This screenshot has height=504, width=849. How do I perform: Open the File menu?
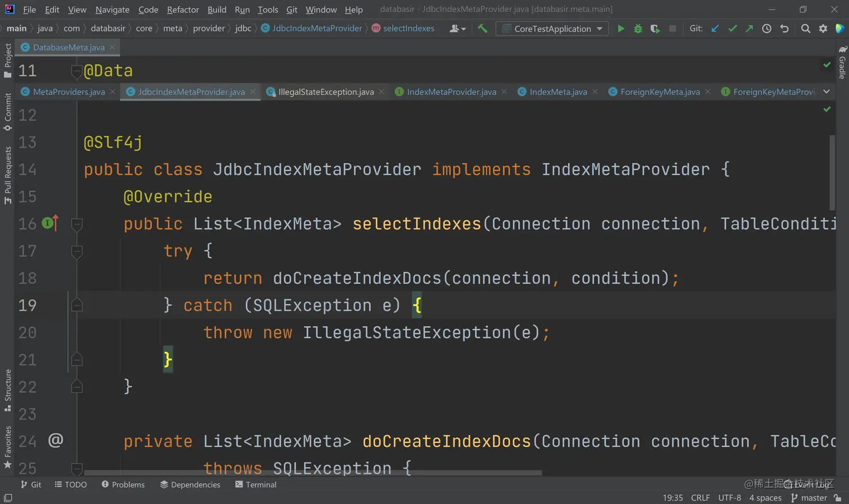click(29, 10)
